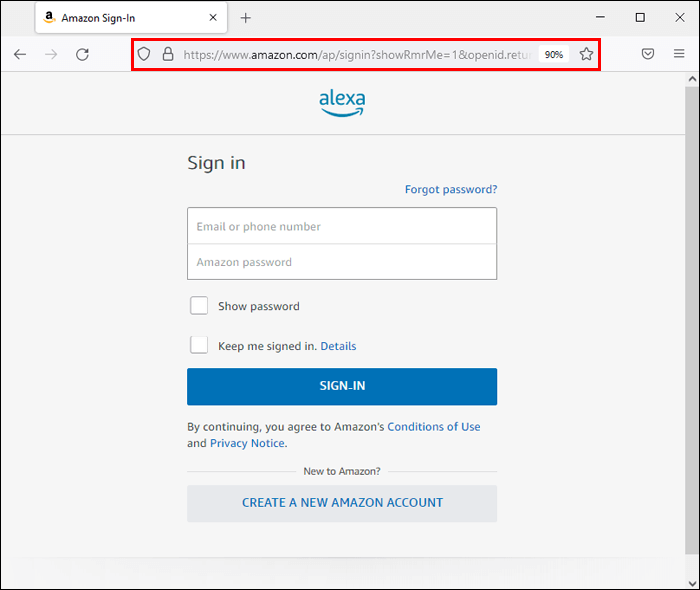Click the scrollbar up arrow
The image size is (700, 590).
[692, 79]
